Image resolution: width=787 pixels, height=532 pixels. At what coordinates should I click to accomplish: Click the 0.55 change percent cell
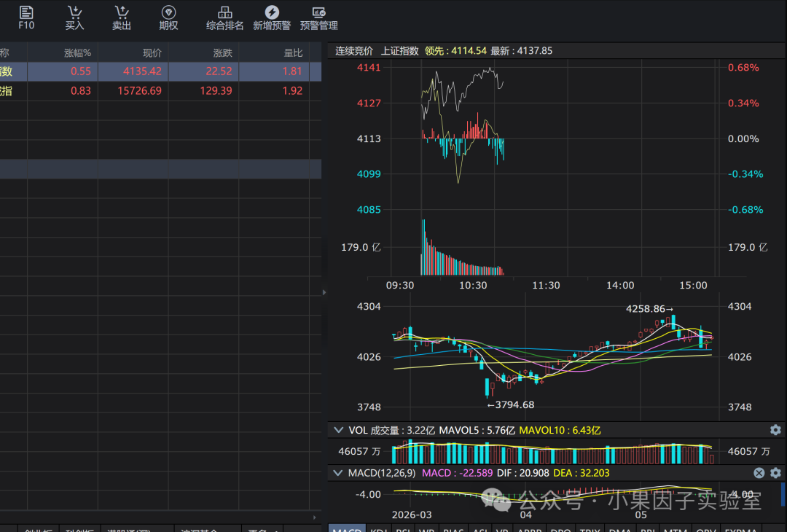point(81,71)
